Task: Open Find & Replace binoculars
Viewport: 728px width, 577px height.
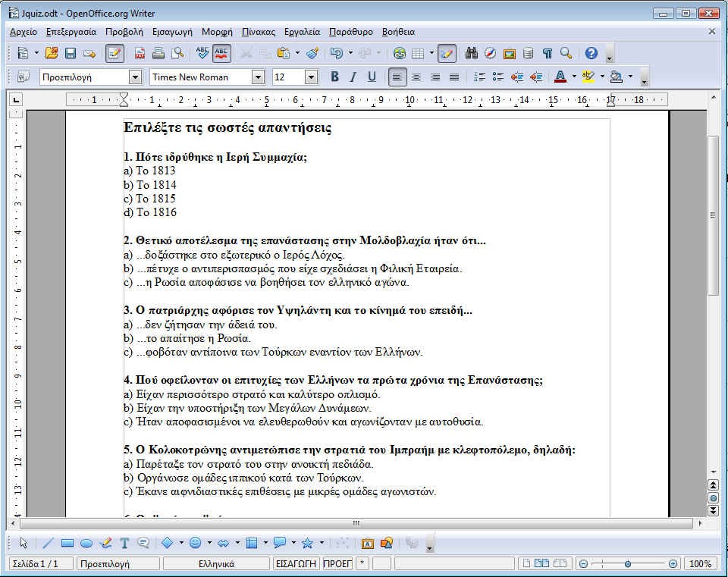Action: (x=471, y=53)
